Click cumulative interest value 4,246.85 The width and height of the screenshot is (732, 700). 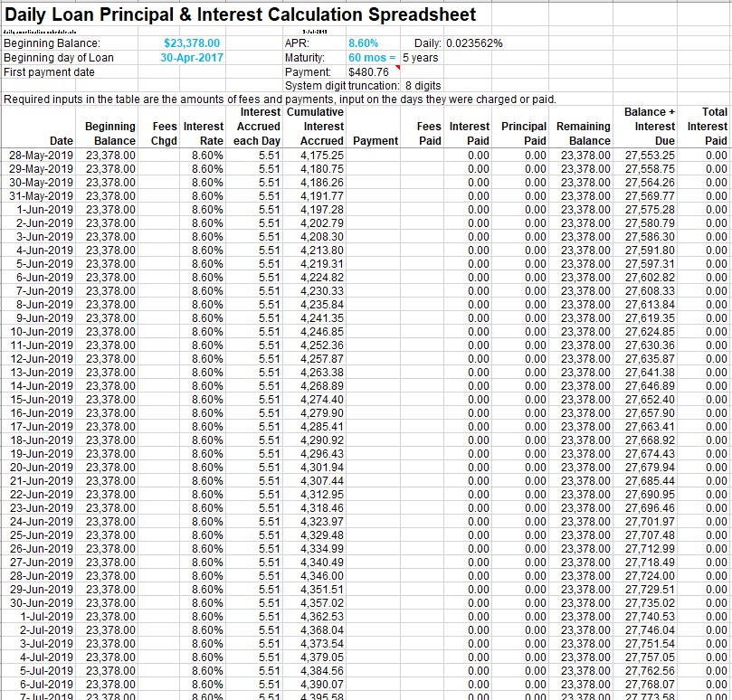322,331
